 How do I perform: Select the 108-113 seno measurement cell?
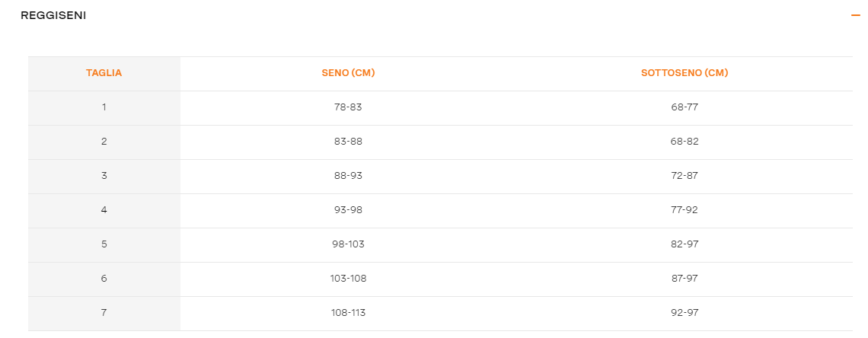(348, 313)
